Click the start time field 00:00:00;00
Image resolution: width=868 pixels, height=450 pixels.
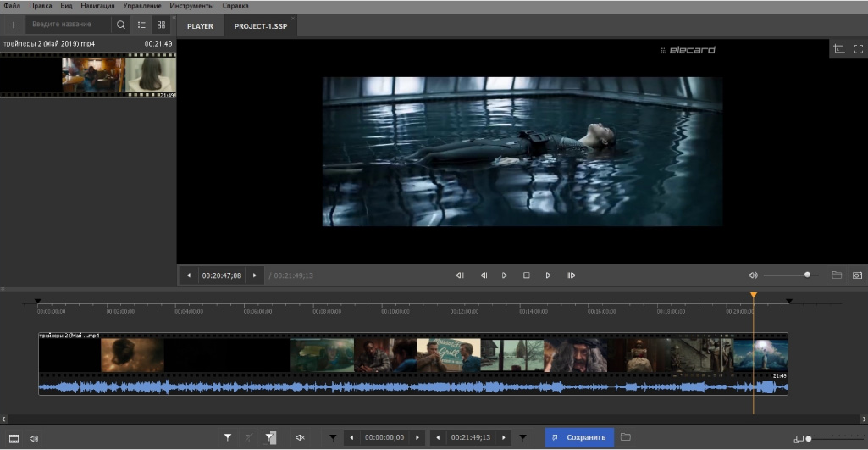[x=384, y=438]
